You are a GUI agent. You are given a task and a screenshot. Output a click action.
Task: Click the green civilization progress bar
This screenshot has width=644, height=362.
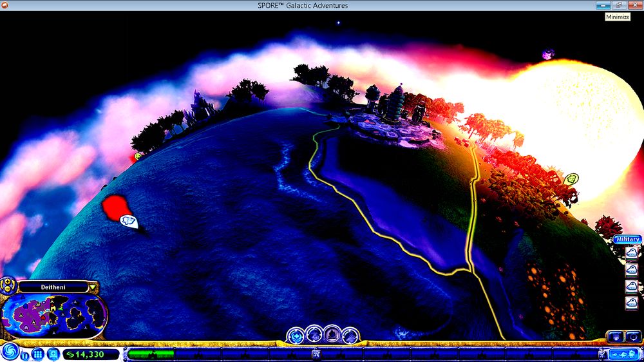(x=151, y=354)
